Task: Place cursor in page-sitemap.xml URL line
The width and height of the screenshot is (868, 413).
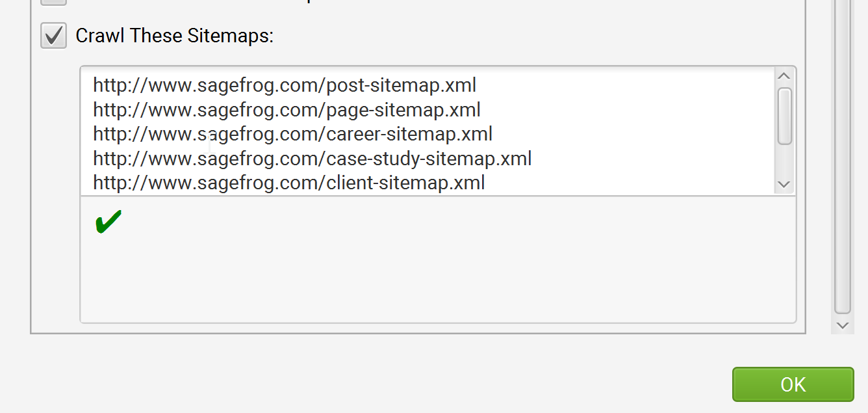Action: (287, 110)
